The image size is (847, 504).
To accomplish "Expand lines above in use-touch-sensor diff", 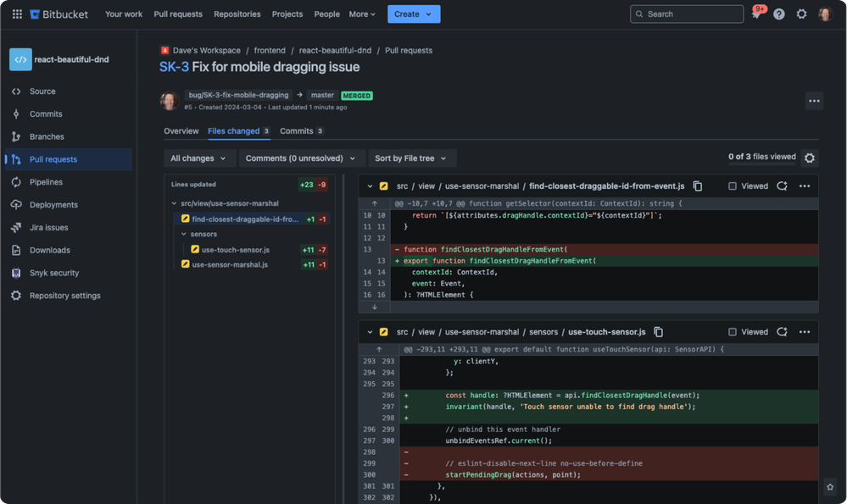I will 379,349.
